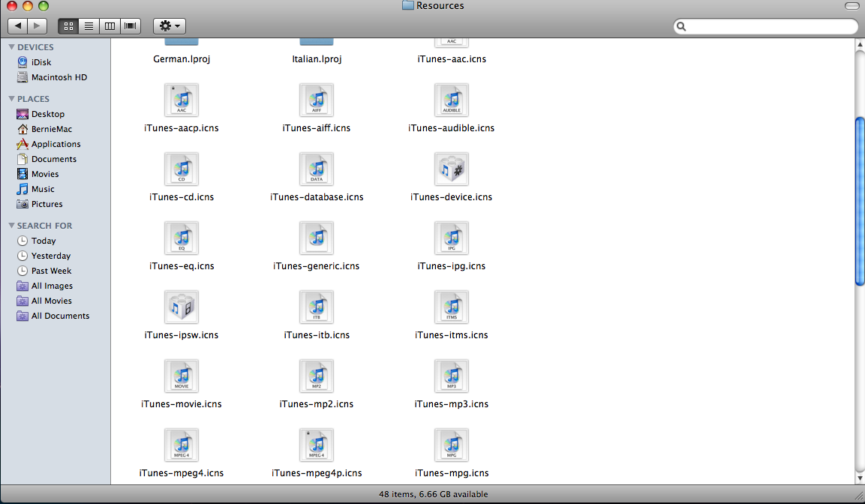Select the iTunes-eq.icns file icon
This screenshot has height=504, width=865.
[182, 238]
